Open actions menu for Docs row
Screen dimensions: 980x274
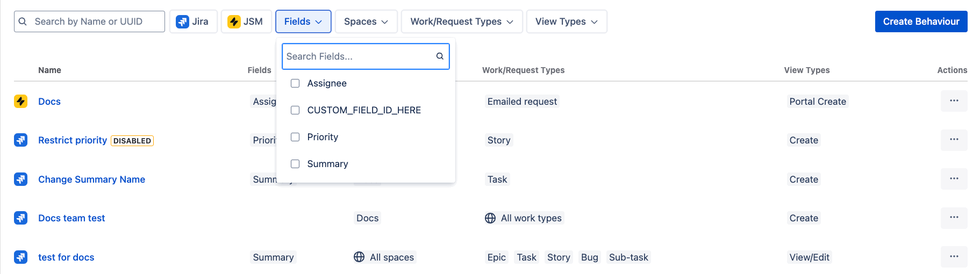point(954,101)
